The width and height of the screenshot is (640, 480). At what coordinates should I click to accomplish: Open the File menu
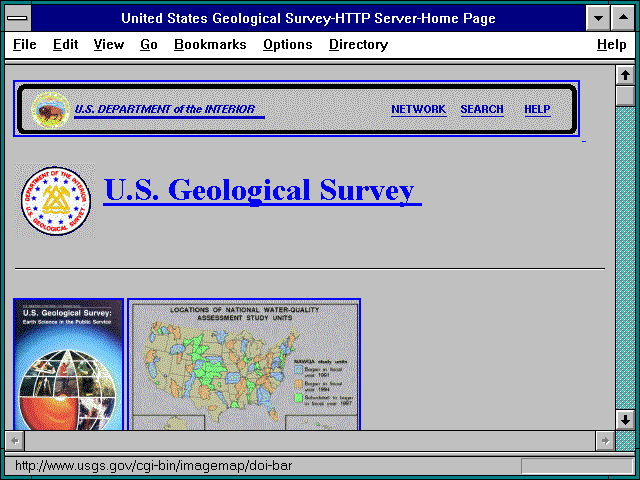pos(24,44)
